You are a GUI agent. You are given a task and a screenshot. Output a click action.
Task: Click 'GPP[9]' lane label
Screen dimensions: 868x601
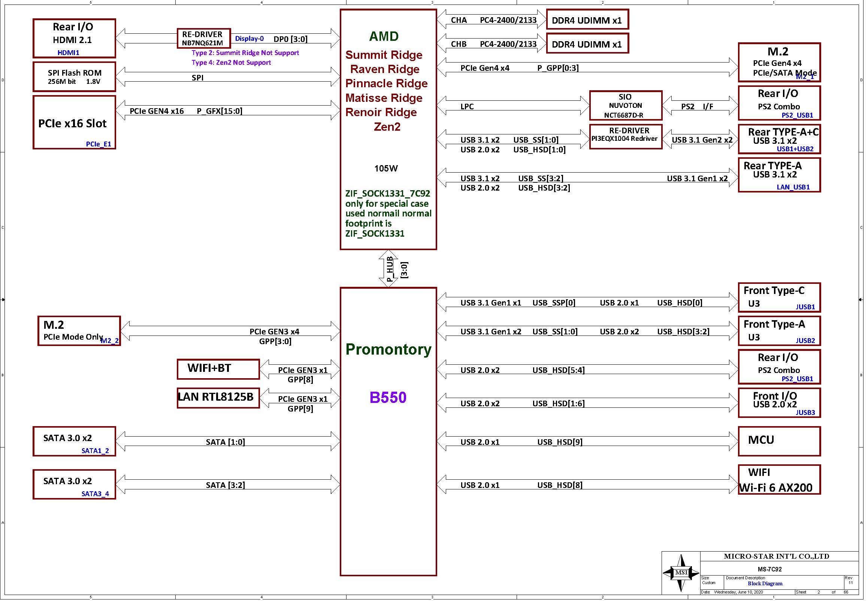300,409
